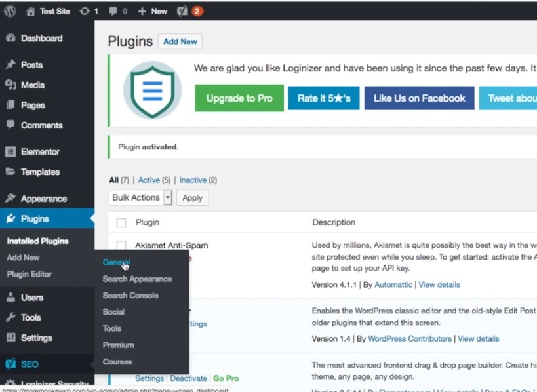Filter plugins by Inactive

click(193, 180)
